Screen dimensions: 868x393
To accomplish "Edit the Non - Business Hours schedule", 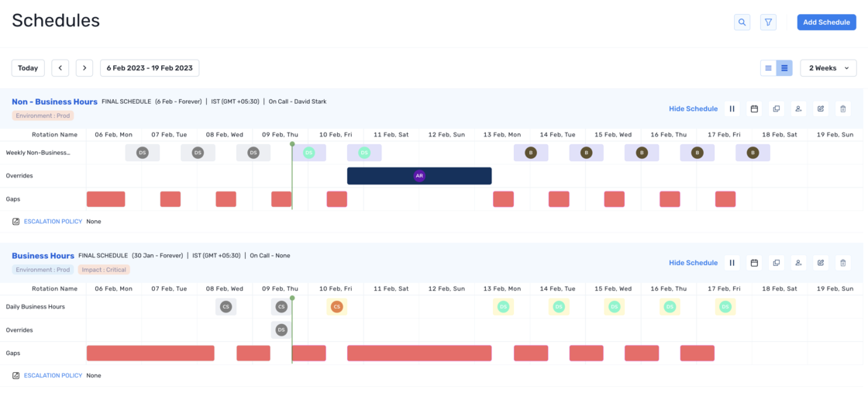I will 821,109.
